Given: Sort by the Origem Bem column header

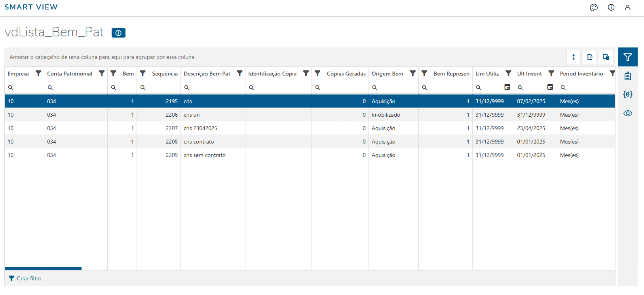Looking at the screenshot, I should (388, 74).
